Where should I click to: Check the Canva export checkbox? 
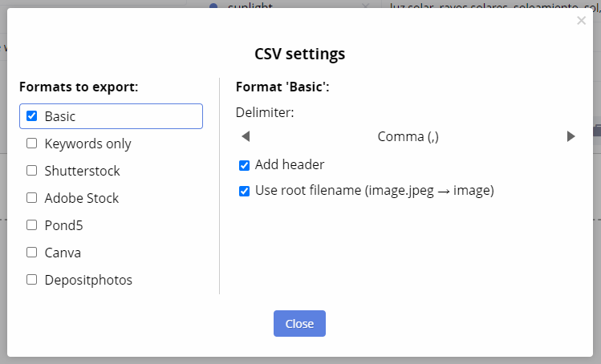pyautogui.click(x=31, y=252)
